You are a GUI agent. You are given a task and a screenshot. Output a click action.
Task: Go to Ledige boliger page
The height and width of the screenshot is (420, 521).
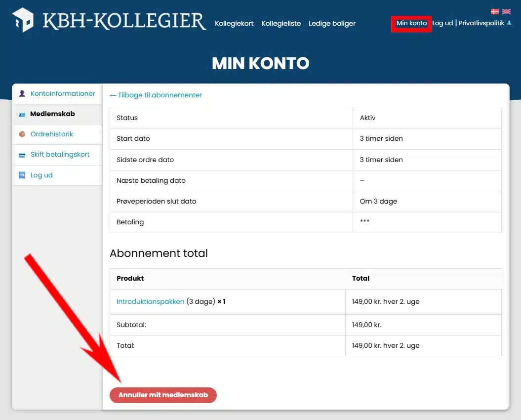pyautogui.click(x=332, y=23)
